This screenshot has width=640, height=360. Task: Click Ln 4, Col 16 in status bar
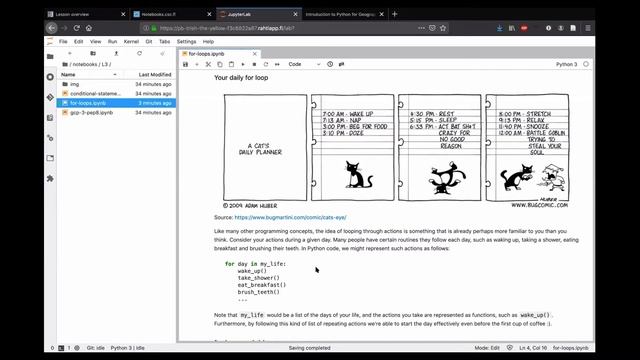(533, 348)
